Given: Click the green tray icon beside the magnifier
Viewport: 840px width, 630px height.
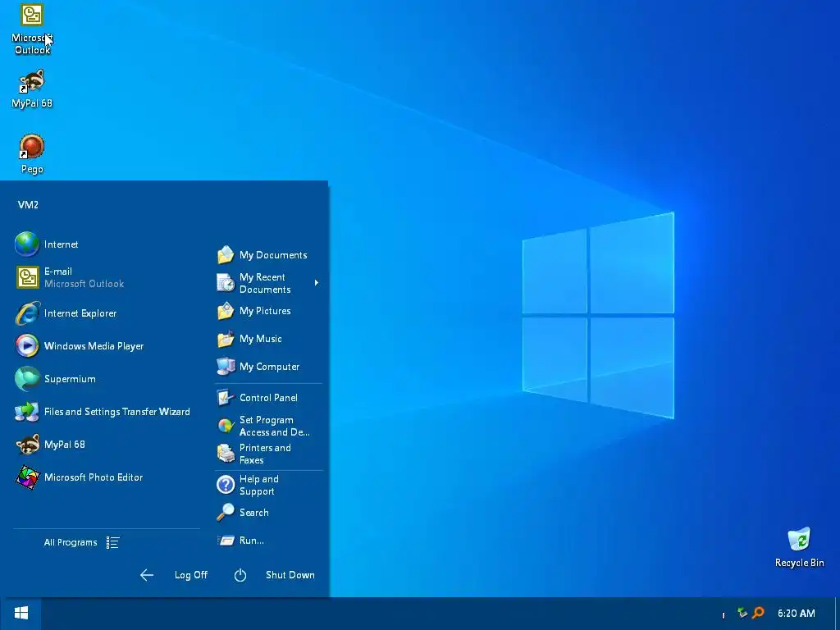Looking at the screenshot, I should 742,613.
